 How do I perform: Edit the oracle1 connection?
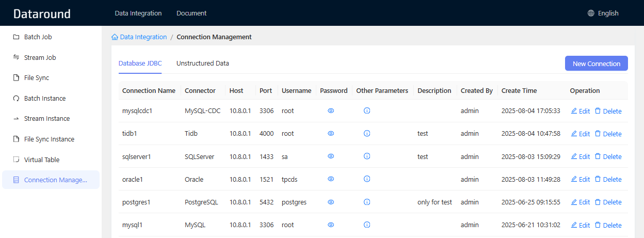point(580,179)
